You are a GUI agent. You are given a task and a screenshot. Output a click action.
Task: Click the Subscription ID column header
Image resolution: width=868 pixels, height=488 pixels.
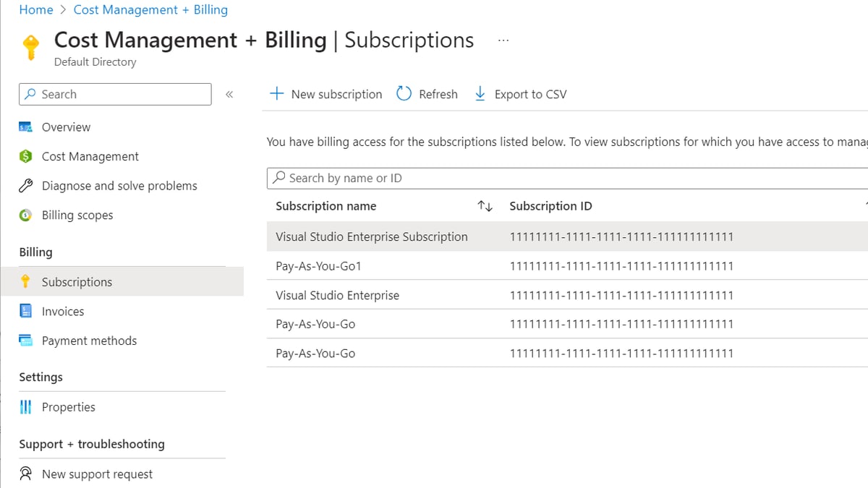[550, 206]
